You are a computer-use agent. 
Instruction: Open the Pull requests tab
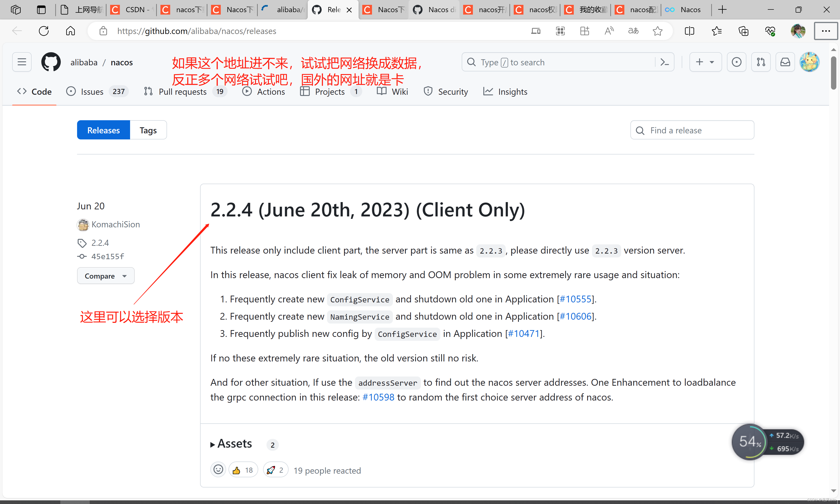click(x=186, y=91)
